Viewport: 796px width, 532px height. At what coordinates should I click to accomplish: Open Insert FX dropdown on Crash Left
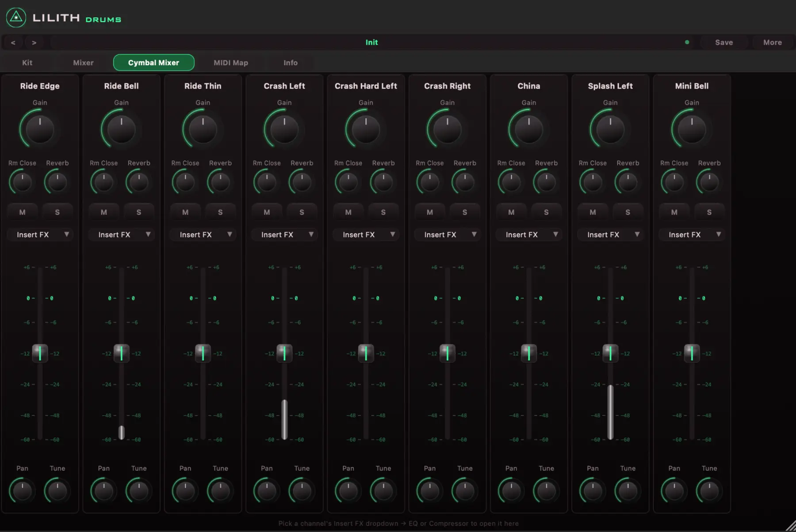[x=284, y=235]
